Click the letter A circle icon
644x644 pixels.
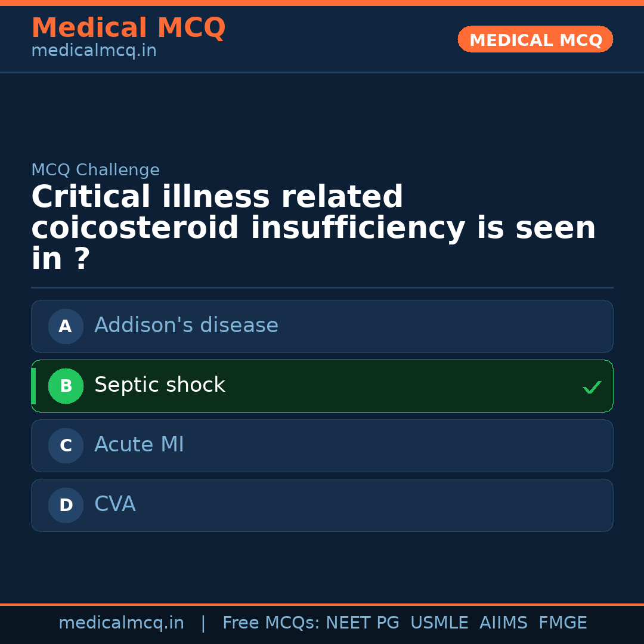pyautogui.click(x=66, y=326)
